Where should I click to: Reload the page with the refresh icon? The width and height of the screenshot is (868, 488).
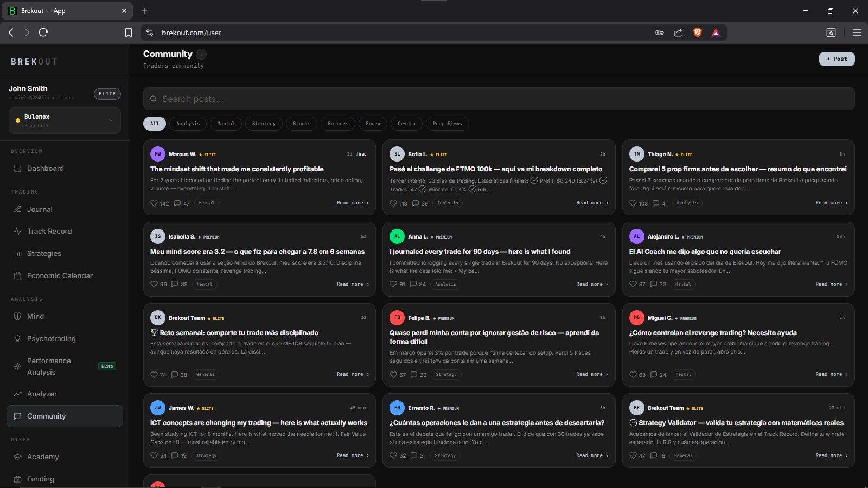43,33
